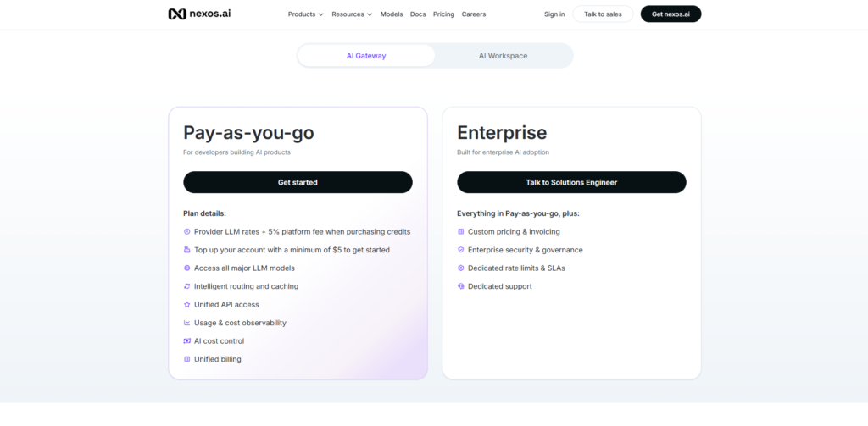This screenshot has width=868, height=426.
Task: Expand the Products dropdown menu
Action: coord(305,14)
